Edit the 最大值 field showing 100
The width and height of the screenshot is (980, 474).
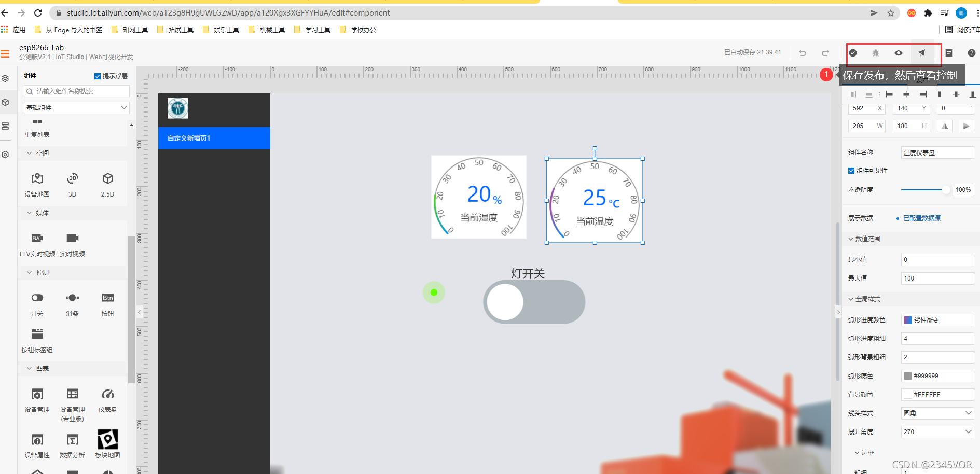[x=937, y=278]
